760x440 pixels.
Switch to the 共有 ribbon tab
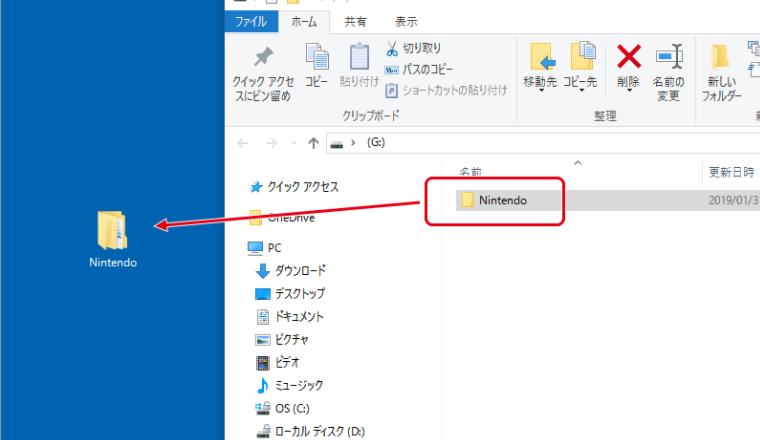coord(355,22)
